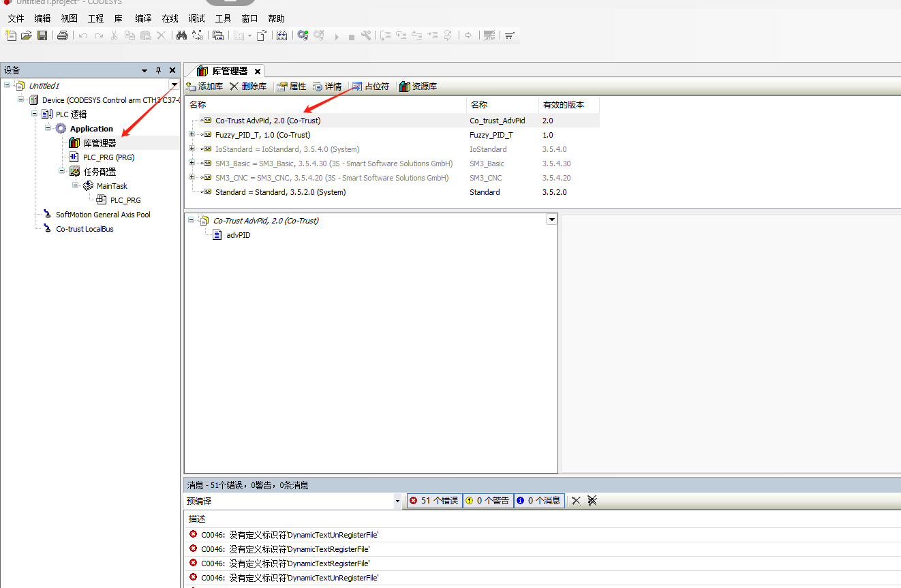Toggle the 0 个消息 messages filter
The image size is (901, 588).
(539, 501)
